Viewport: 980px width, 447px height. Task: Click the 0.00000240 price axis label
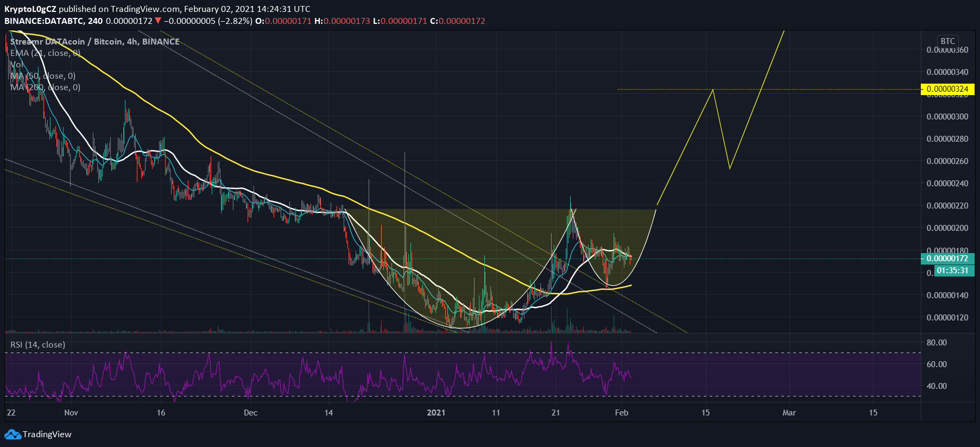[x=947, y=184]
